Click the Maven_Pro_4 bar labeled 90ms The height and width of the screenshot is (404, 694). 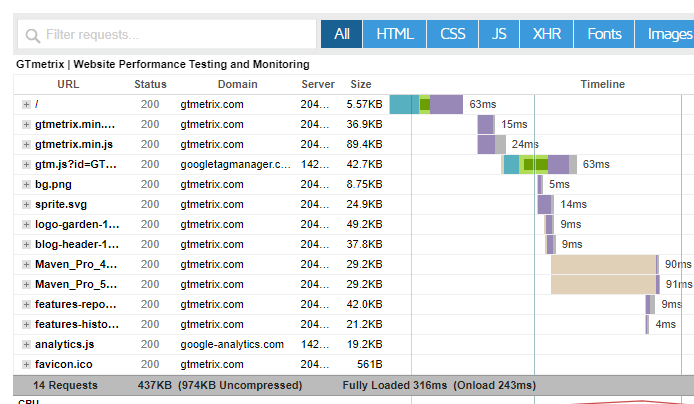tap(605, 264)
